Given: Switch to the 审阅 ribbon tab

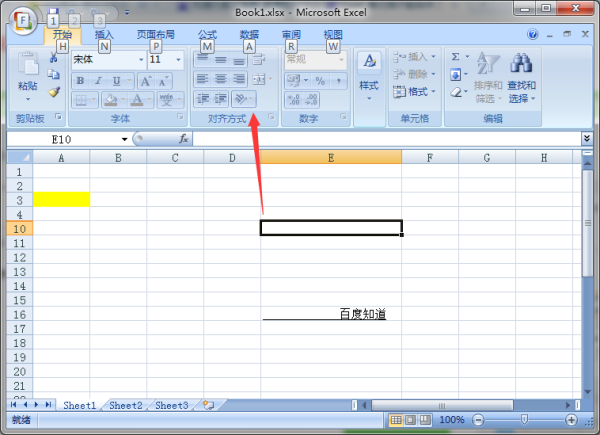Looking at the screenshot, I should tap(291, 34).
